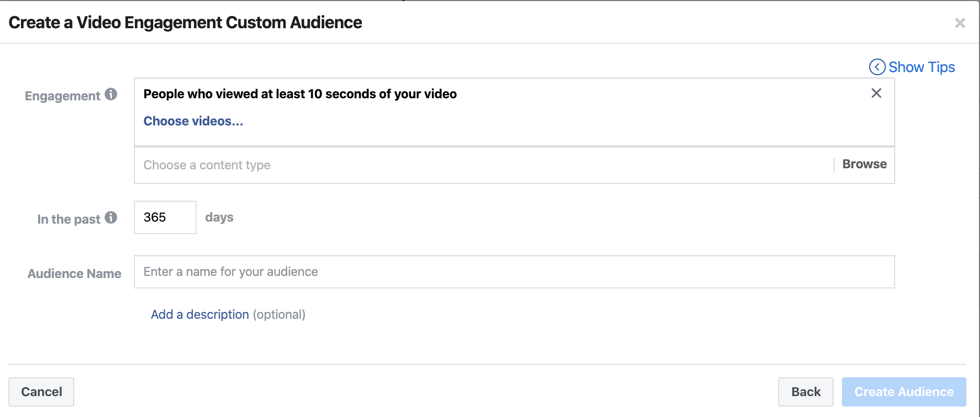Click the Engagement field label
The height and width of the screenshot is (417, 980).
coord(62,96)
